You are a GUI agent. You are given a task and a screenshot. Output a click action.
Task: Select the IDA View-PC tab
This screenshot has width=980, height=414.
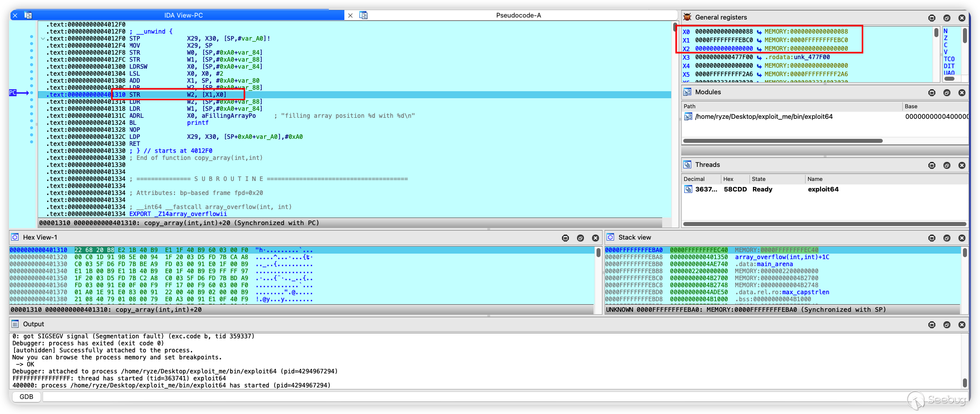[x=183, y=16]
